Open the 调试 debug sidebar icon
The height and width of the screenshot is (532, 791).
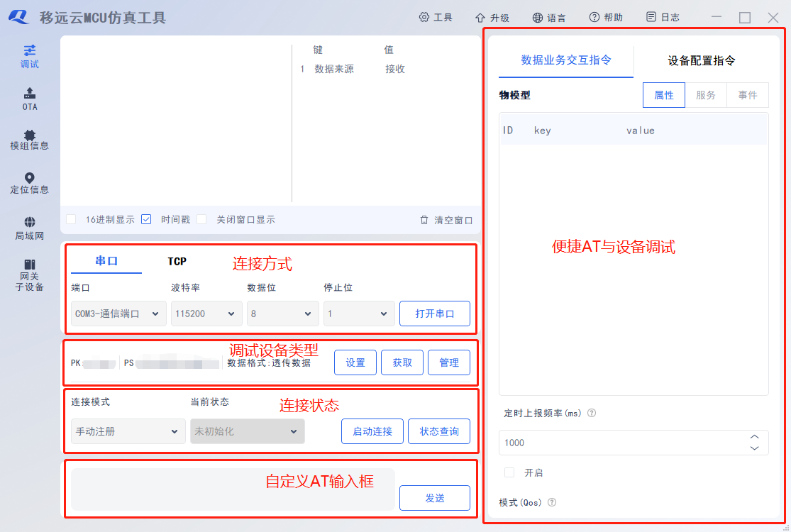(x=29, y=50)
